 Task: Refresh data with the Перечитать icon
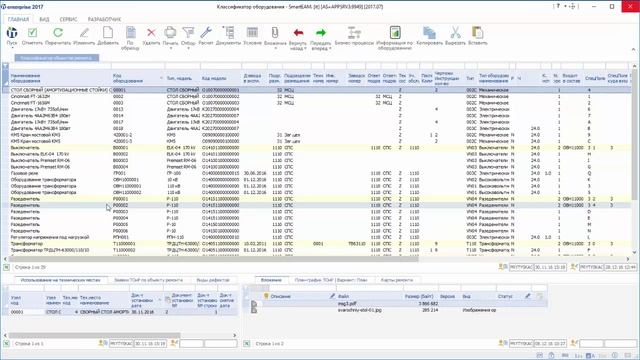coord(58,33)
